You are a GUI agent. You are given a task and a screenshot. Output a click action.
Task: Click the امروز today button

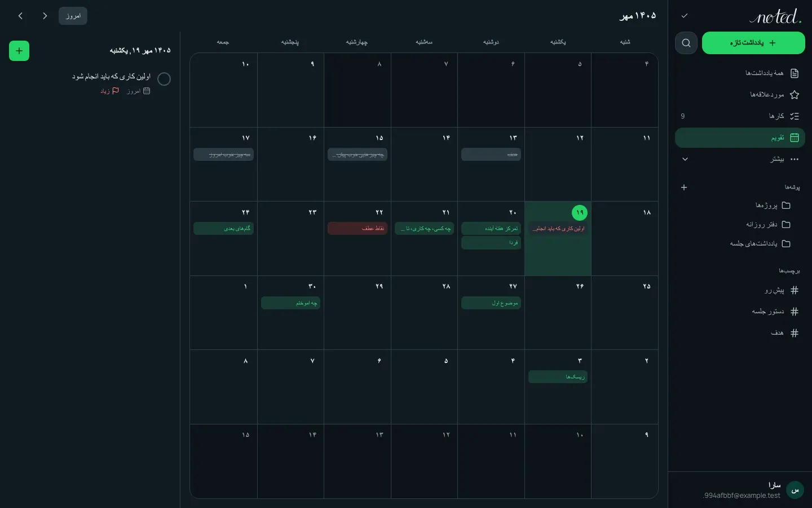pos(73,16)
